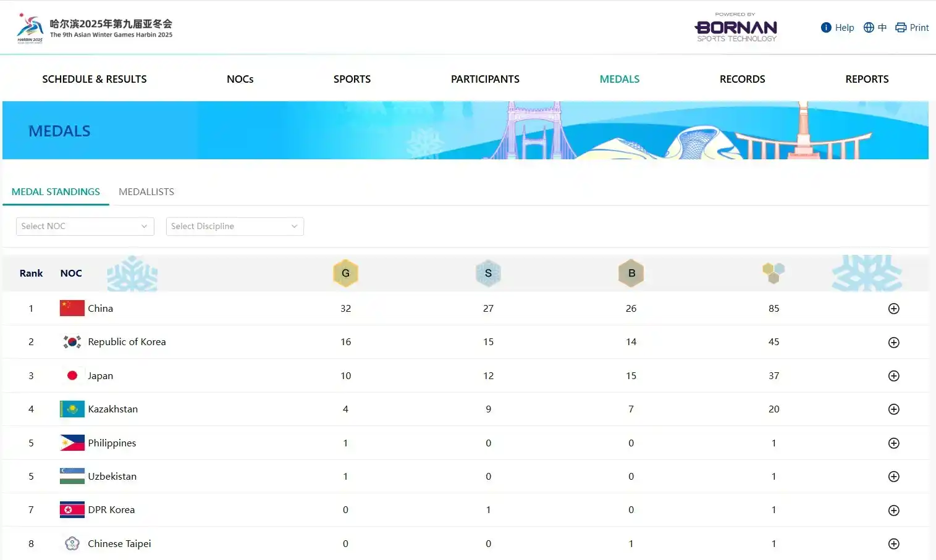Screen dimensions: 936x560
Task: Switch language using the globe icon
Action: (x=869, y=27)
